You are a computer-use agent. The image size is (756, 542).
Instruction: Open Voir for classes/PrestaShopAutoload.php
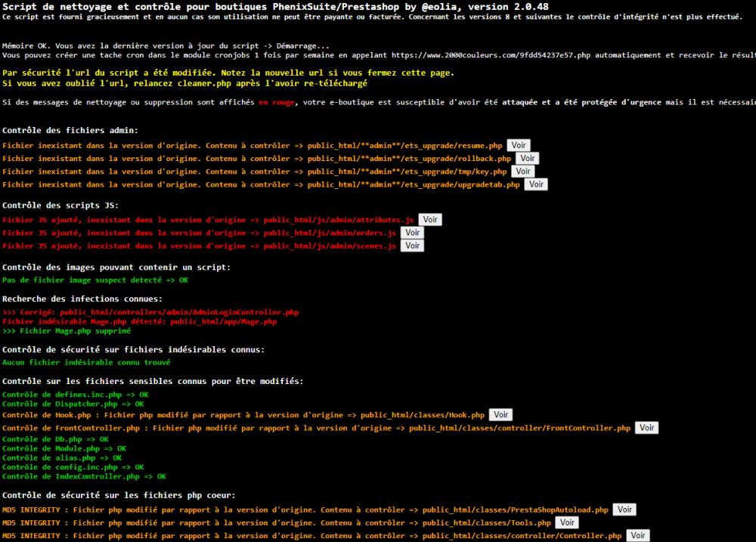click(x=625, y=509)
